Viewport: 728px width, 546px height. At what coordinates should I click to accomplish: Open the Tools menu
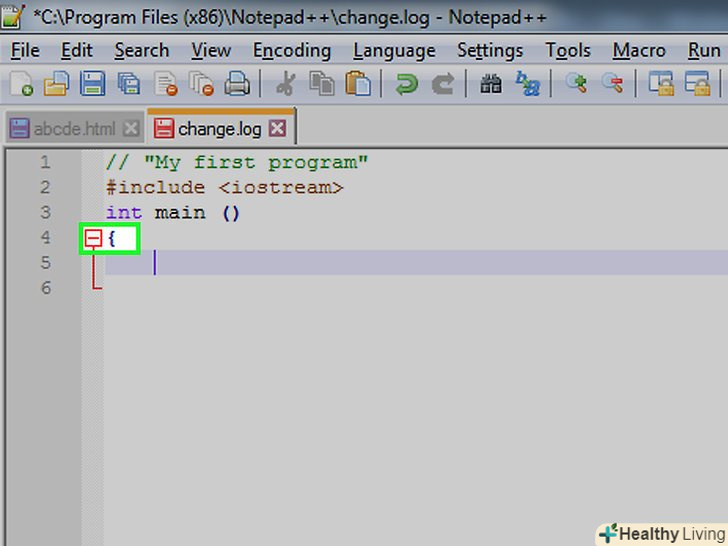pyautogui.click(x=568, y=50)
